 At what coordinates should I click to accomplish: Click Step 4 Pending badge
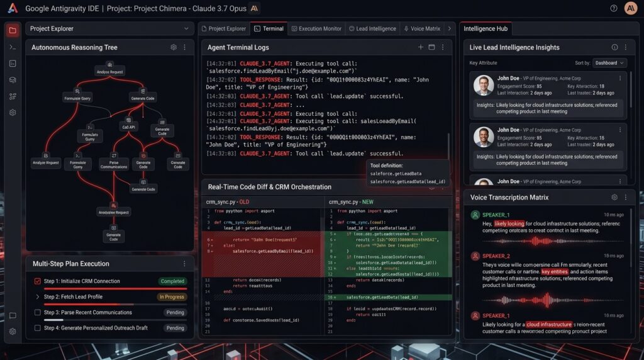click(x=175, y=328)
